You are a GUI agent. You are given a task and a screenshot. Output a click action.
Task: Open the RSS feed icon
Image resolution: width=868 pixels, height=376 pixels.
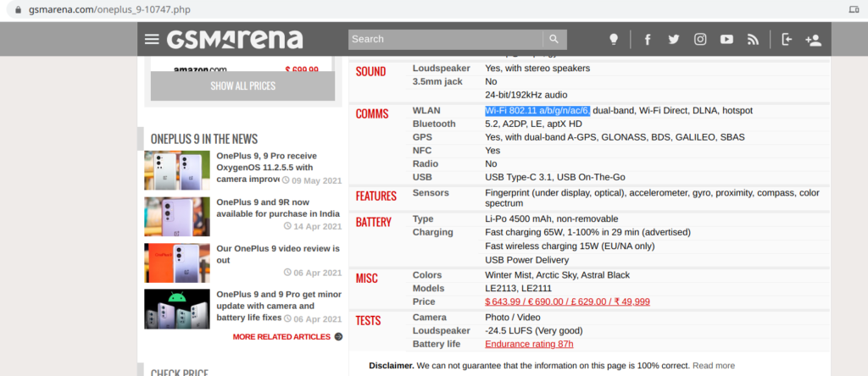tap(753, 39)
